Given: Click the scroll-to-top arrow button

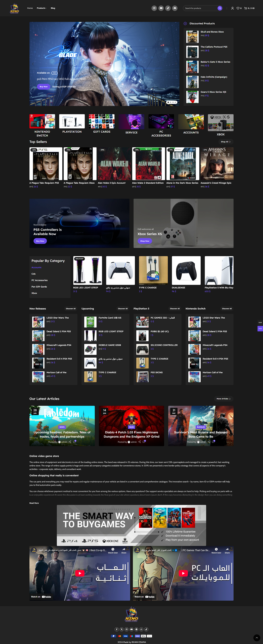Looking at the screenshot, I should tap(257, 638).
